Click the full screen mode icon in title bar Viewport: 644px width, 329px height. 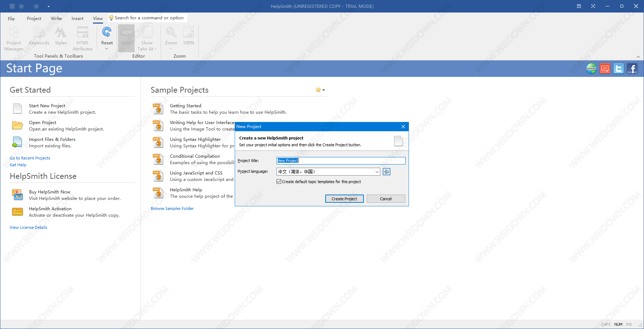coord(593,6)
